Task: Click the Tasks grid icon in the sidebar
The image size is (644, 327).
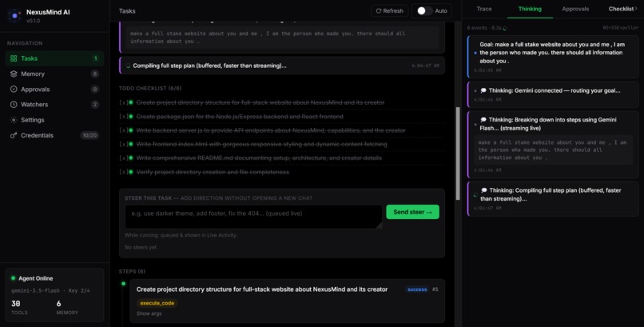Action: click(14, 58)
